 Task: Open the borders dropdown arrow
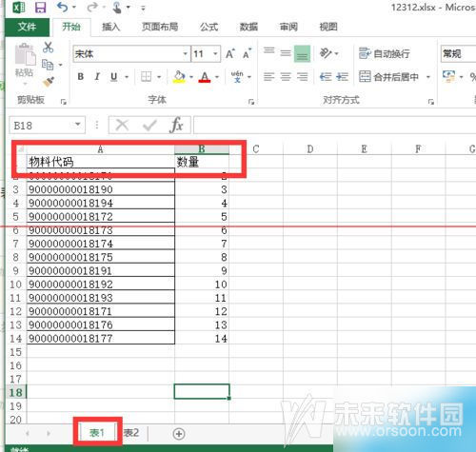[x=159, y=77]
